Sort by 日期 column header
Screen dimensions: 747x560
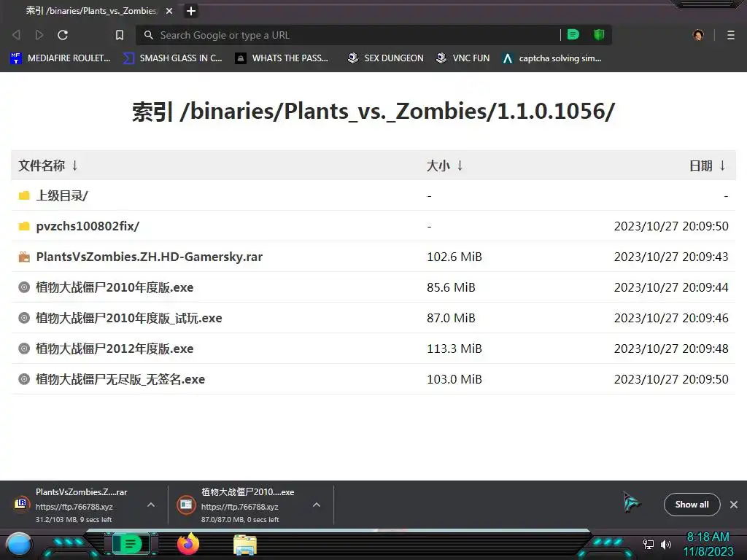coord(708,166)
